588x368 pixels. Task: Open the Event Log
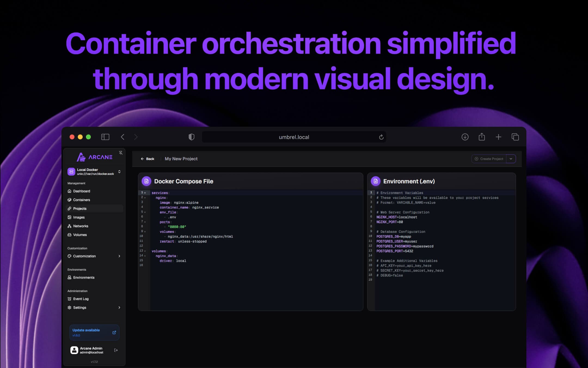(81, 299)
